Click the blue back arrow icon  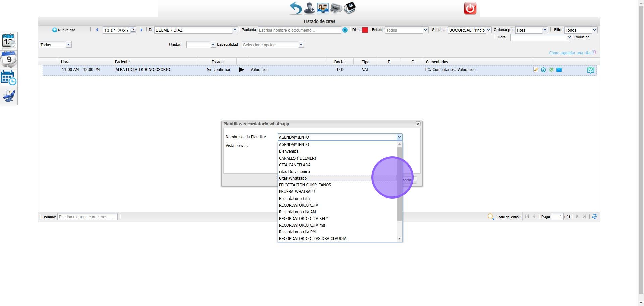tap(296, 8)
